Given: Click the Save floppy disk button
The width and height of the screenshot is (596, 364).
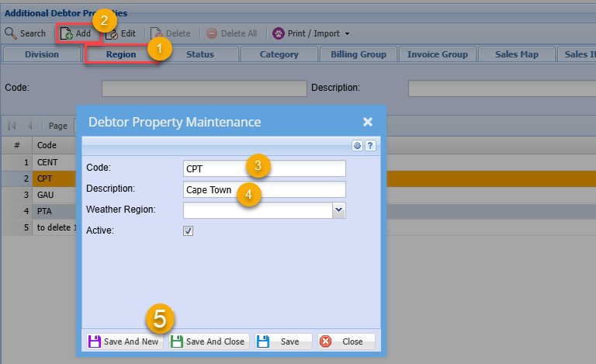Looking at the screenshot, I should click(x=283, y=341).
